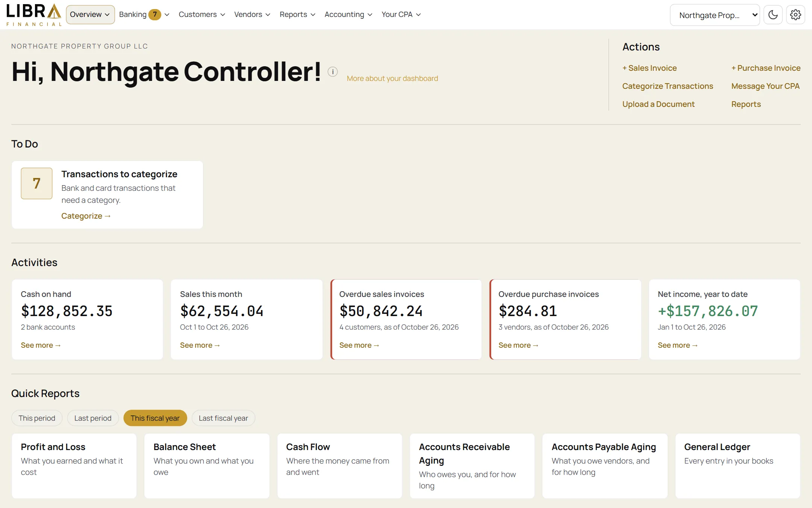The width and height of the screenshot is (812, 508).
Task: Click the +$157,826.07 net income value
Action: tap(708, 311)
